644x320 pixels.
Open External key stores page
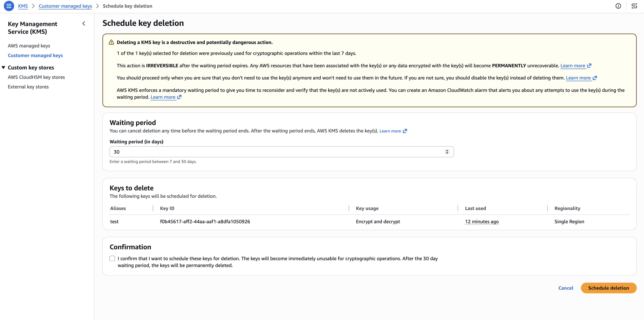click(x=28, y=87)
